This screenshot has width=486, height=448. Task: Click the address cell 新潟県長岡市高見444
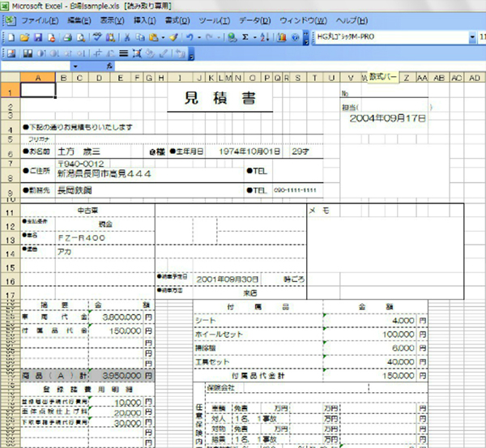click(149, 174)
